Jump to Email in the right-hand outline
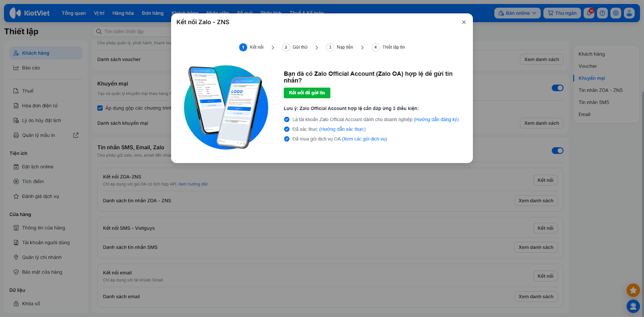644x317 pixels. pyautogui.click(x=584, y=114)
